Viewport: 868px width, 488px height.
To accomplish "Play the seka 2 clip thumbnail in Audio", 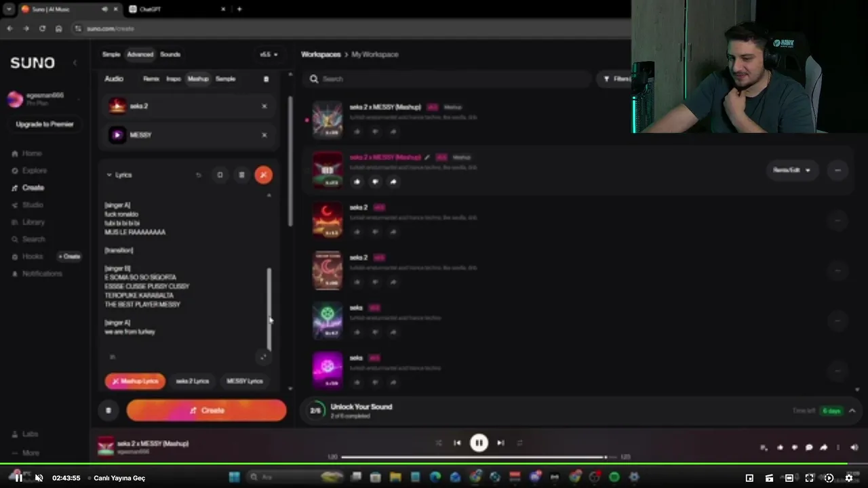I will pyautogui.click(x=117, y=106).
